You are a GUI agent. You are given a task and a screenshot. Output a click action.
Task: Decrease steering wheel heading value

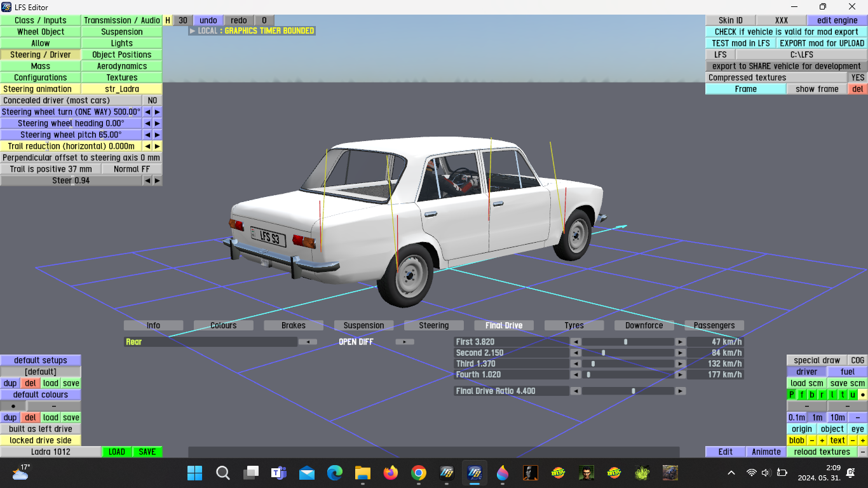pos(147,123)
